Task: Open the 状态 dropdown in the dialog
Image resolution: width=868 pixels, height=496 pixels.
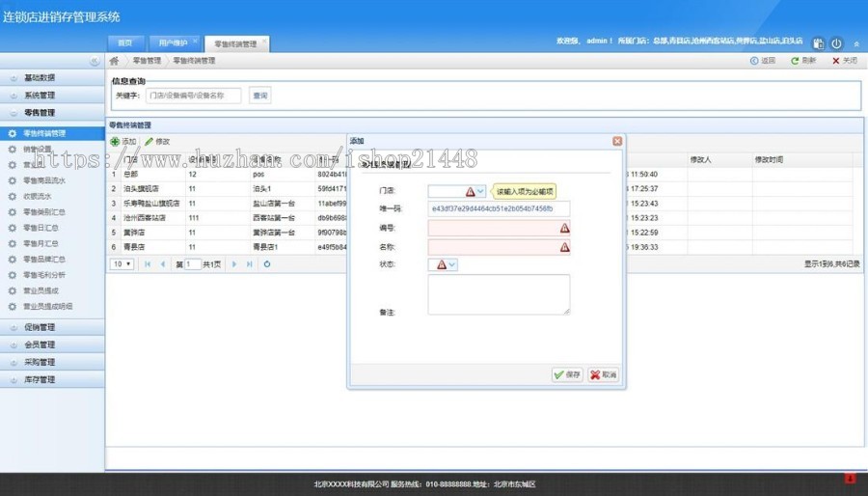Action: (451, 264)
